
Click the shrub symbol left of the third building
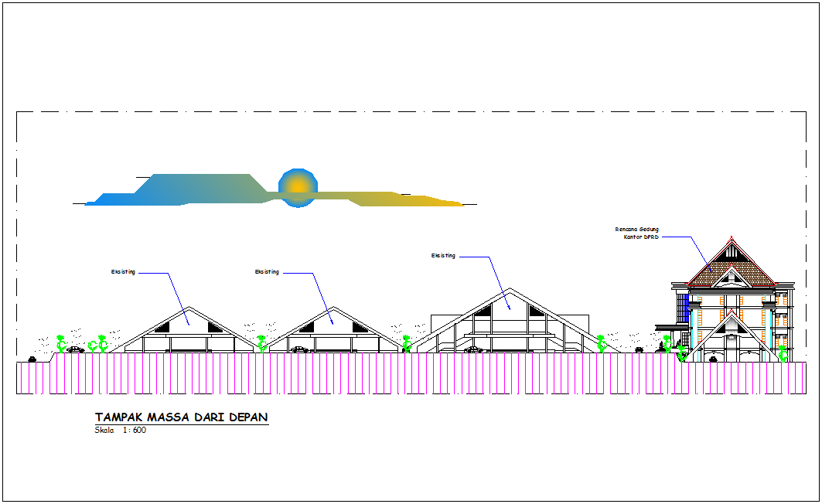(x=406, y=344)
